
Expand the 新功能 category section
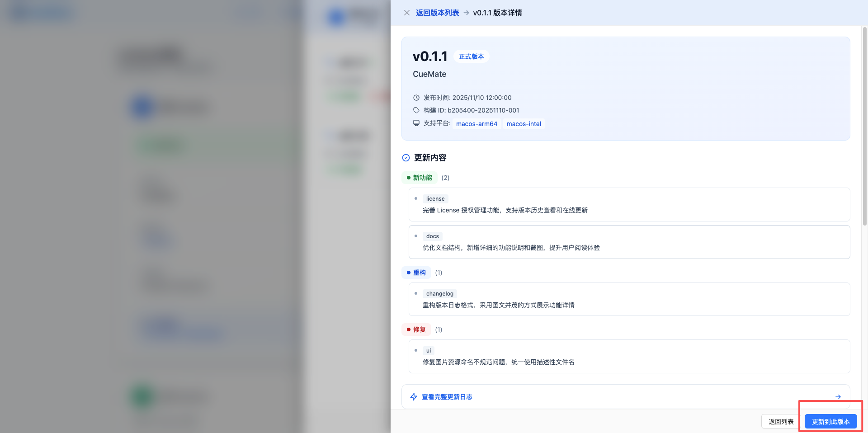[419, 178]
